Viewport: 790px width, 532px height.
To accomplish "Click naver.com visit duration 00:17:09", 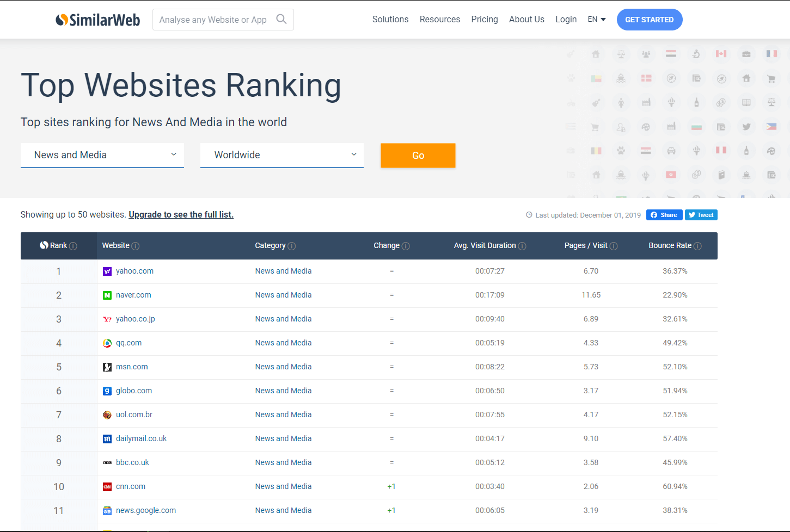I will pos(490,295).
